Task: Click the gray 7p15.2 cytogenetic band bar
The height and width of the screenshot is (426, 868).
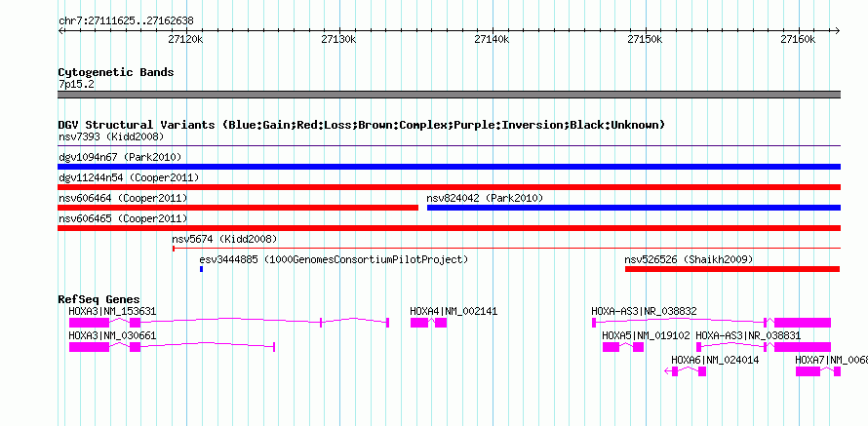Action: (x=449, y=95)
